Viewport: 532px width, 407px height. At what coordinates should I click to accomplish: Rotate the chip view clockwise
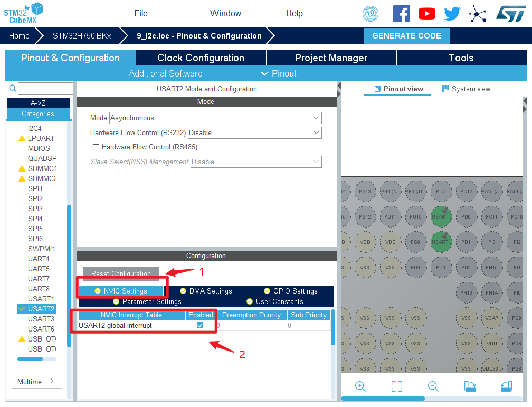tap(469, 386)
